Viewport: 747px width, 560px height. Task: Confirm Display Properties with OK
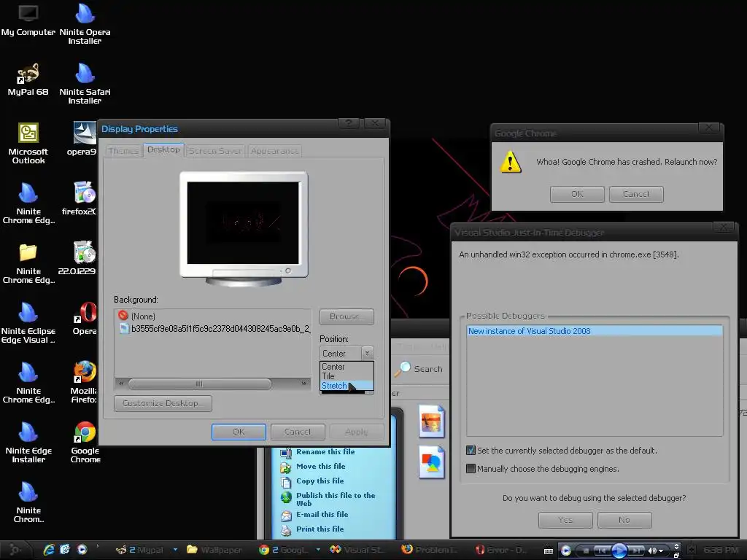239,432
